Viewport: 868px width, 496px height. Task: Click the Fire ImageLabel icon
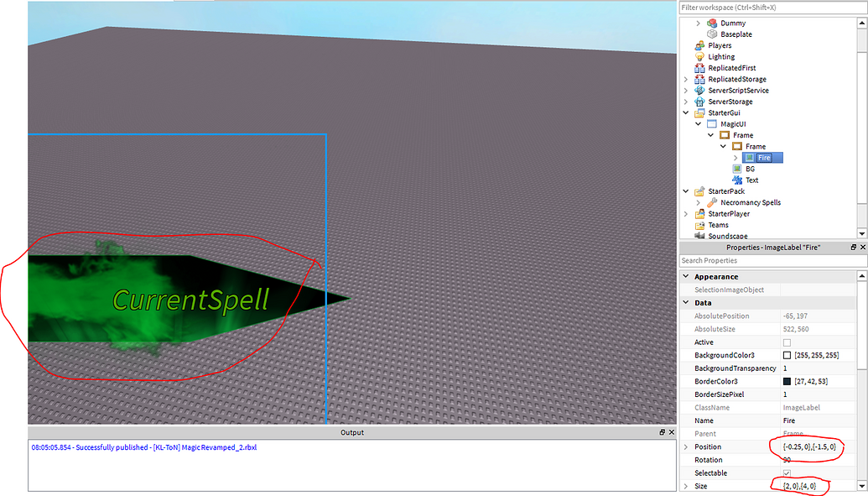coord(750,158)
